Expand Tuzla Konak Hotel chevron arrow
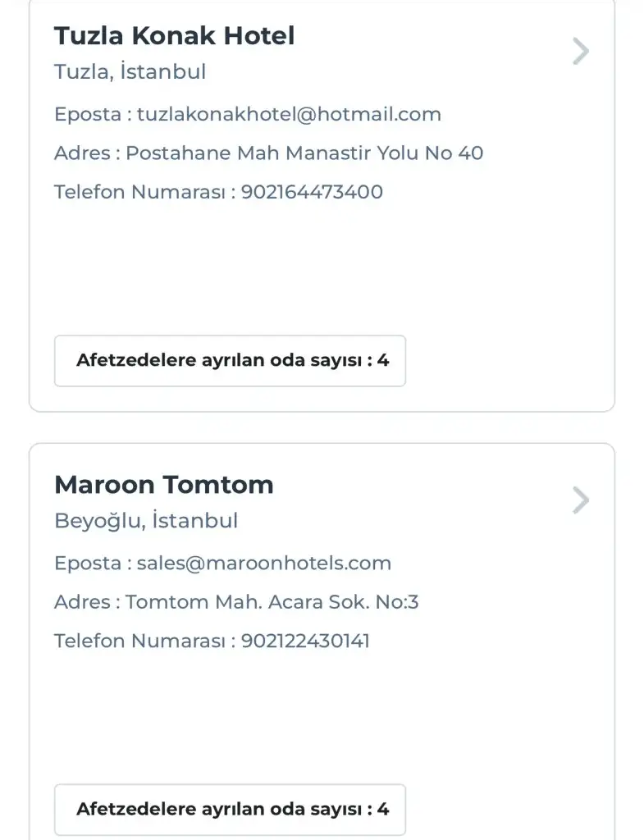 click(x=581, y=52)
